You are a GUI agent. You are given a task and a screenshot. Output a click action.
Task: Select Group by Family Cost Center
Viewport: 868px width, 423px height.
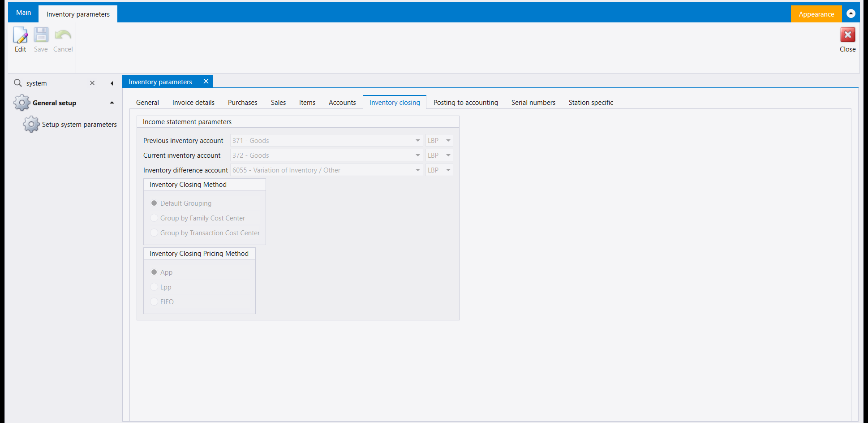pyautogui.click(x=154, y=218)
